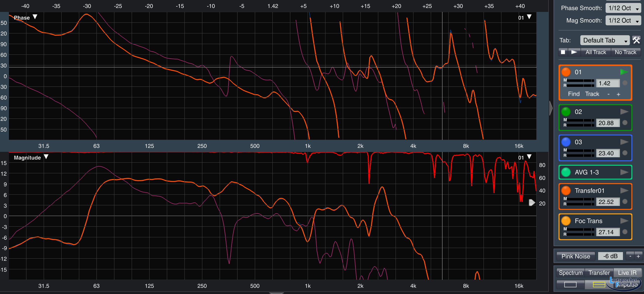Toggle delay tracking dot on Transfer01
The height and width of the screenshot is (294, 644).
tap(624, 201)
